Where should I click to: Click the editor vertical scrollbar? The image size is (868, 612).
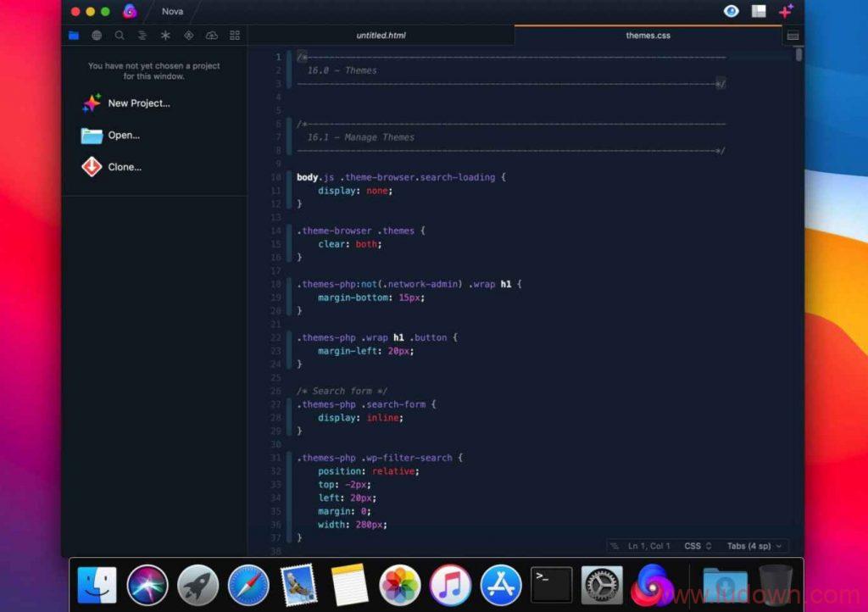tap(798, 56)
